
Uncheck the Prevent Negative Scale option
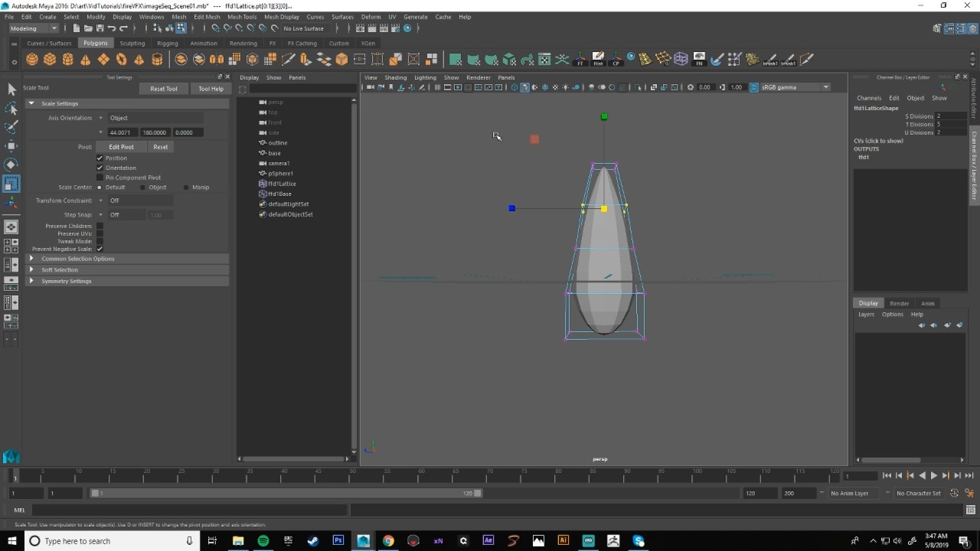click(100, 249)
